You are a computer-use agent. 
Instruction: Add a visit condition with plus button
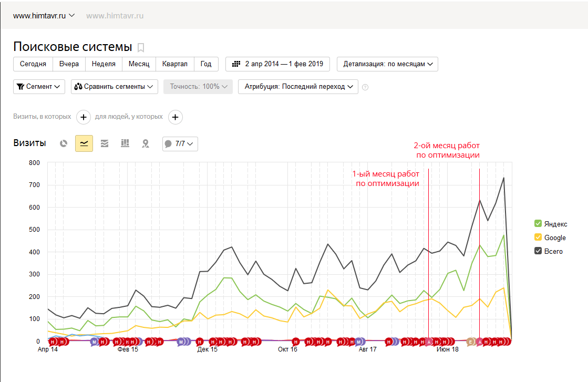pyautogui.click(x=84, y=117)
